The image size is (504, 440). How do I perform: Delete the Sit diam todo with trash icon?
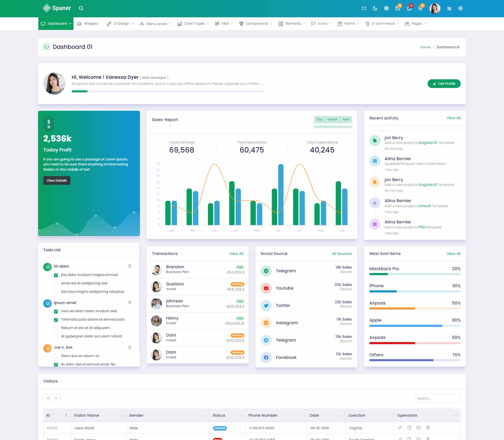point(130,266)
